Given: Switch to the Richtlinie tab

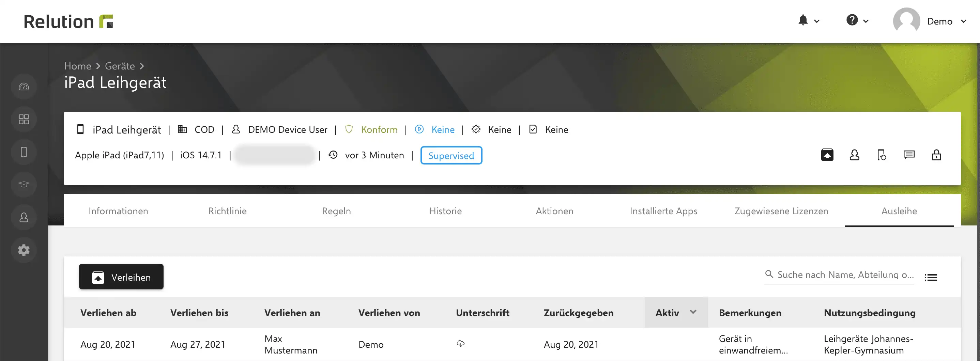Looking at the screenshot, I should coord(228,211).
